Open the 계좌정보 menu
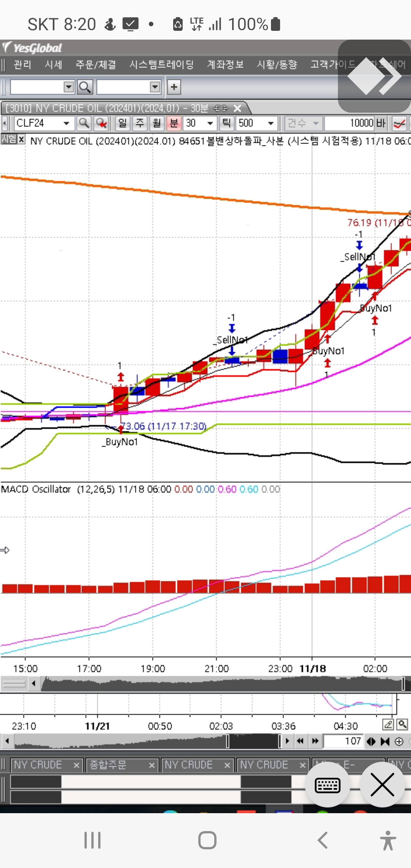 pyautogui.click(x=225, y=64)
